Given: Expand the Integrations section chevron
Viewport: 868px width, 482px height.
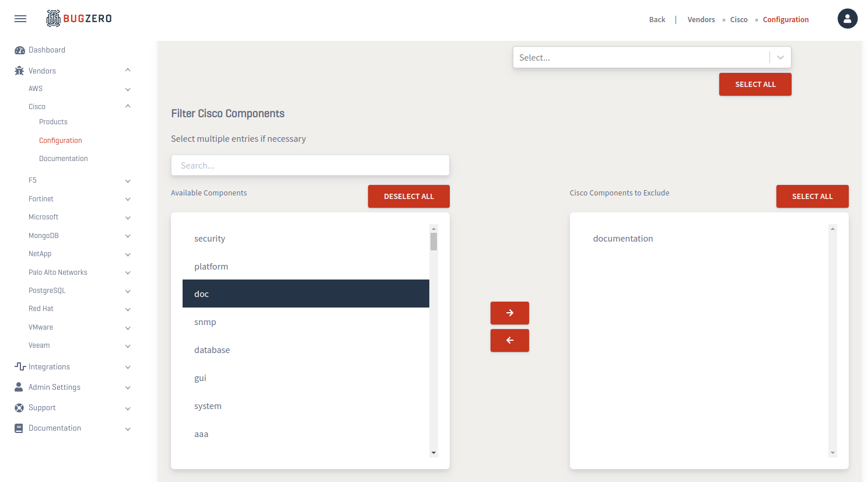Looking at the screenshot, I should tap(128, 367).
